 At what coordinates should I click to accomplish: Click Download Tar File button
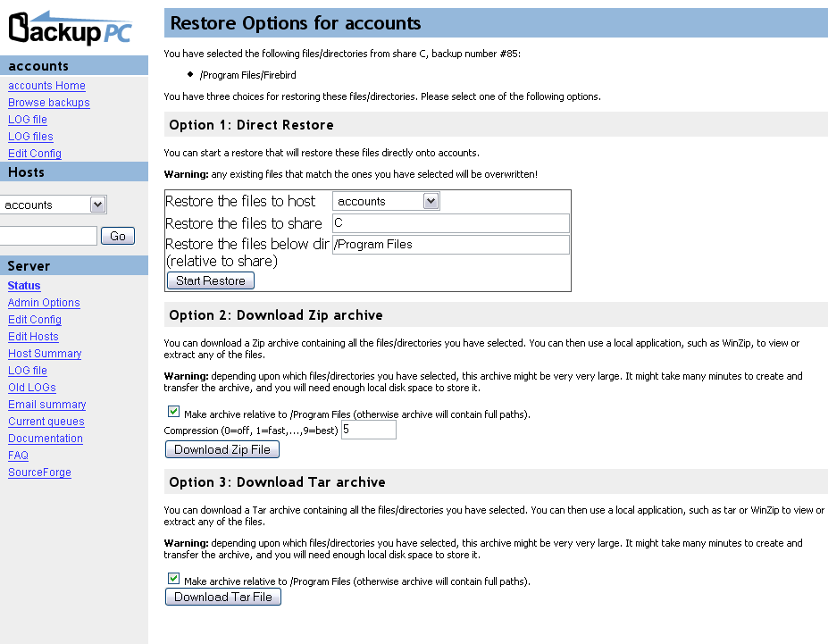pos(222,597)
